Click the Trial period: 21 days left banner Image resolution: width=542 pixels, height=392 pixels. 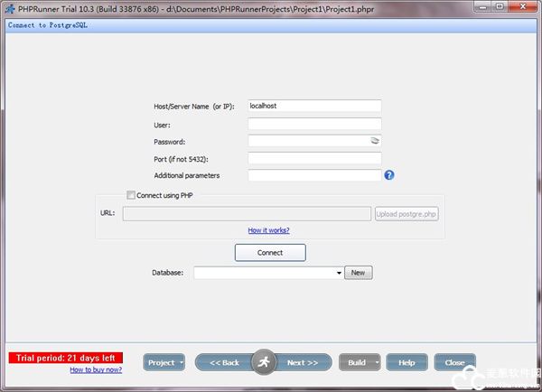(x=66, y=358)
